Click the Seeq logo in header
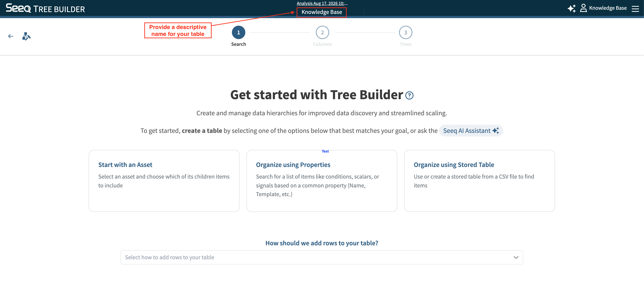644x296 pixels. (18, 8)
